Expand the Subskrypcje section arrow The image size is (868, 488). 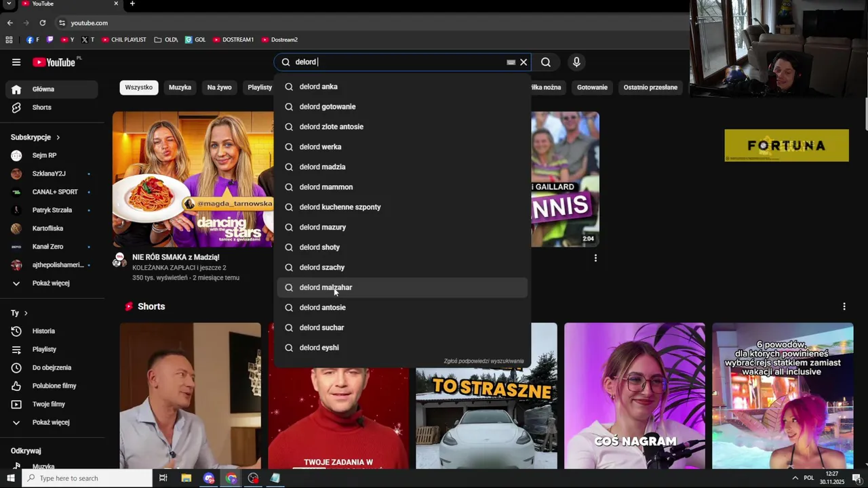coord(58,137)
